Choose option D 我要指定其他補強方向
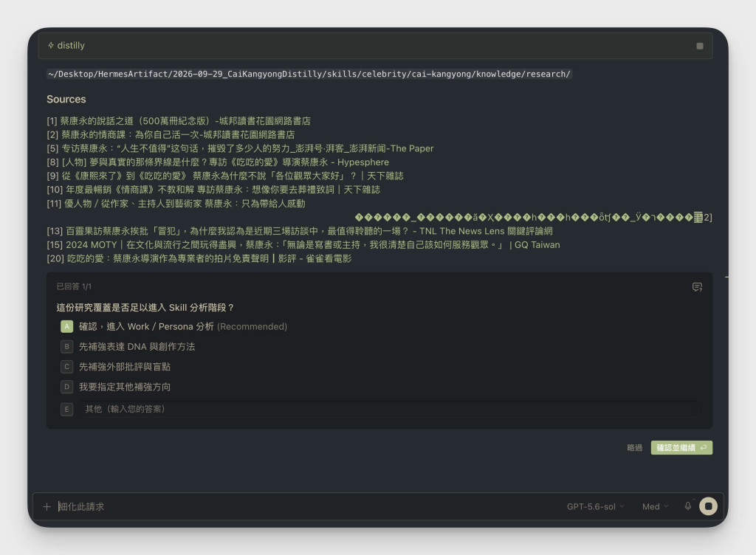The width and height of the screenshot is (756, 555). (116, 387)
